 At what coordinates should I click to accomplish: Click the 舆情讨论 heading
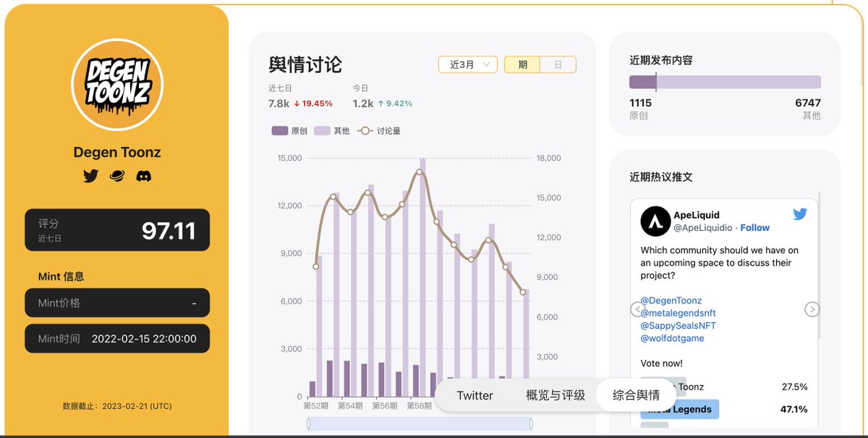[305, 64]
